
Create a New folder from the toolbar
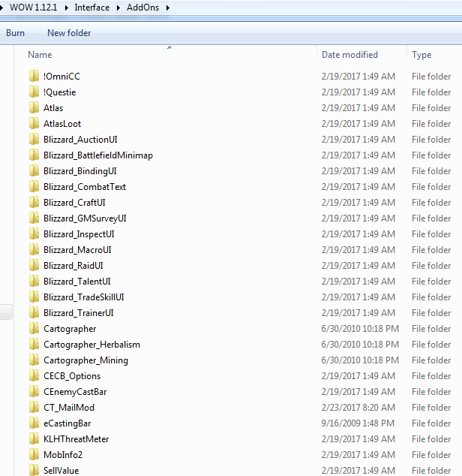(69, 33)
